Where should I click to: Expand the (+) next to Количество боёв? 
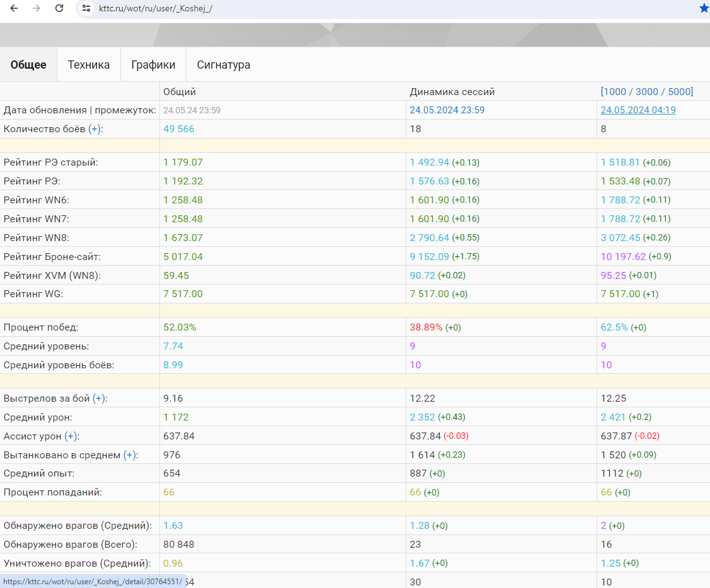click(x=94, y=129)
